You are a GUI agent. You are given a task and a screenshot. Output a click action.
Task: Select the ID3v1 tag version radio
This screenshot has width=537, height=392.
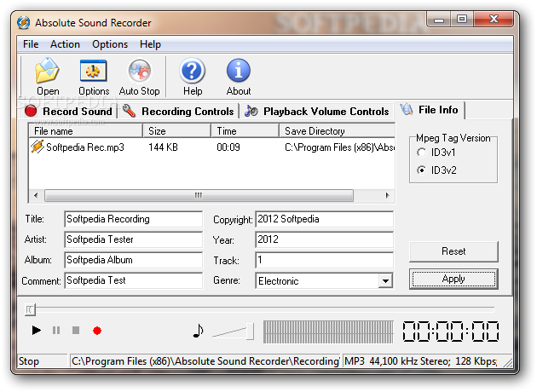coord(422,153)
